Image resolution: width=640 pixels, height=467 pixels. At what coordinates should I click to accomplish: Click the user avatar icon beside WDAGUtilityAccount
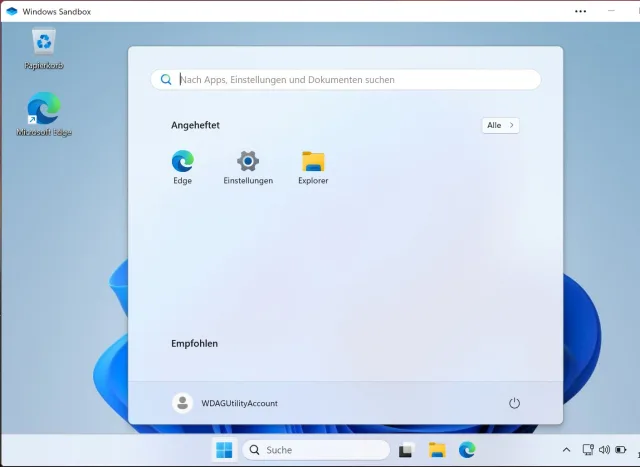tap(182, 403)
